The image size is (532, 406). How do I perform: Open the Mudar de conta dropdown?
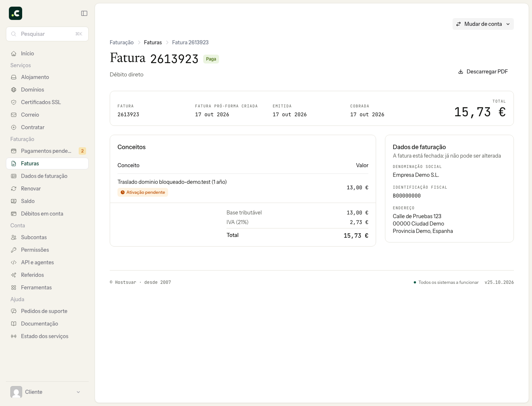pos(483,24)
